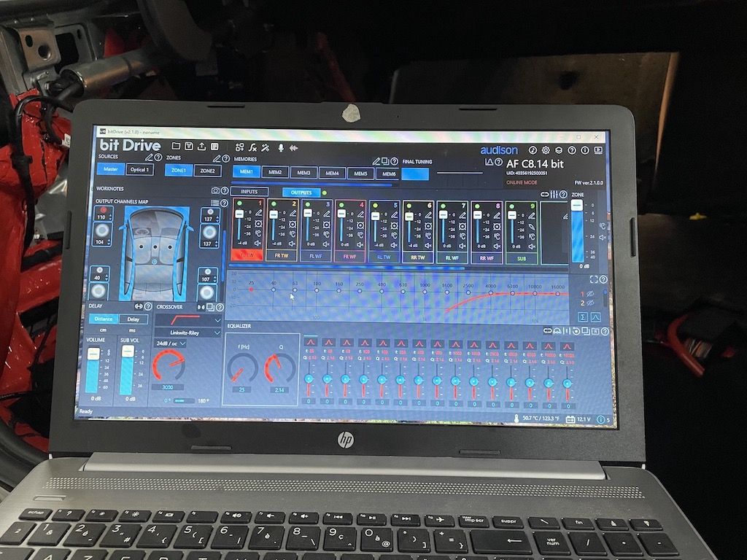
Task: Choose the Optical 1 source button
Action: click(x=139, y=169)
